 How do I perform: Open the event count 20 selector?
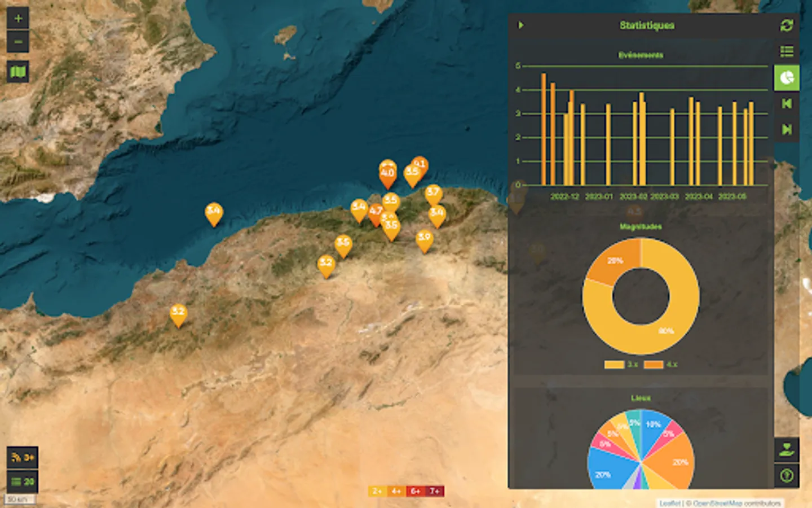point(23,481)
